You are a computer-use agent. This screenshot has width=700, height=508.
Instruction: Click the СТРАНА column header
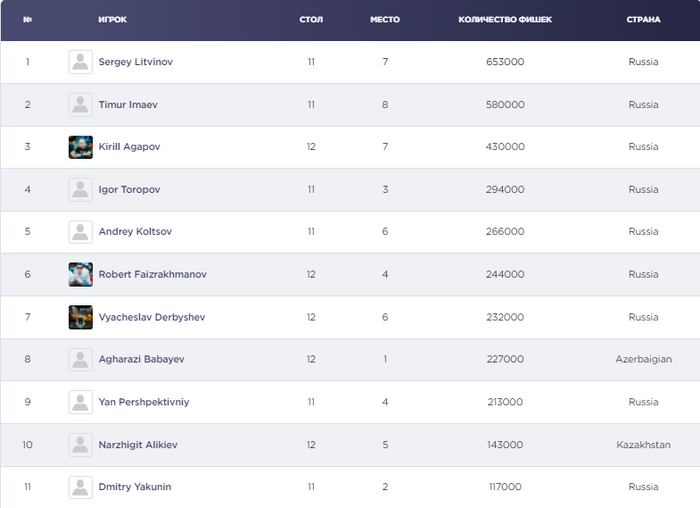643,20
